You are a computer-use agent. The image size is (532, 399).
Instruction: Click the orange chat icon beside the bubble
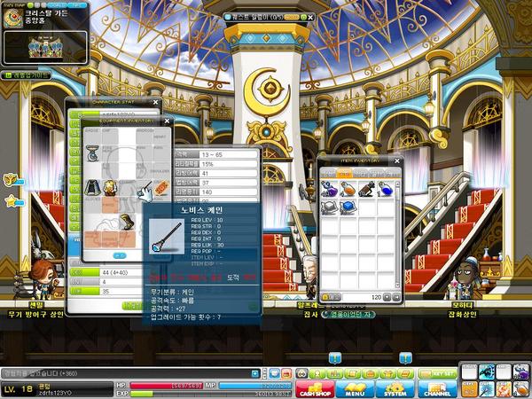tap(286, 373)
